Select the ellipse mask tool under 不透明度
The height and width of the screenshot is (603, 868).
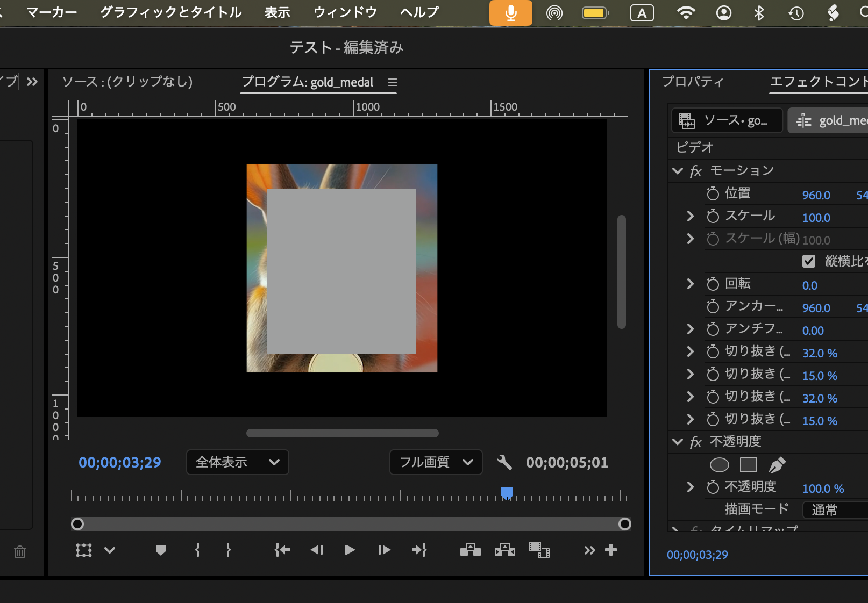tap(720, 465)
